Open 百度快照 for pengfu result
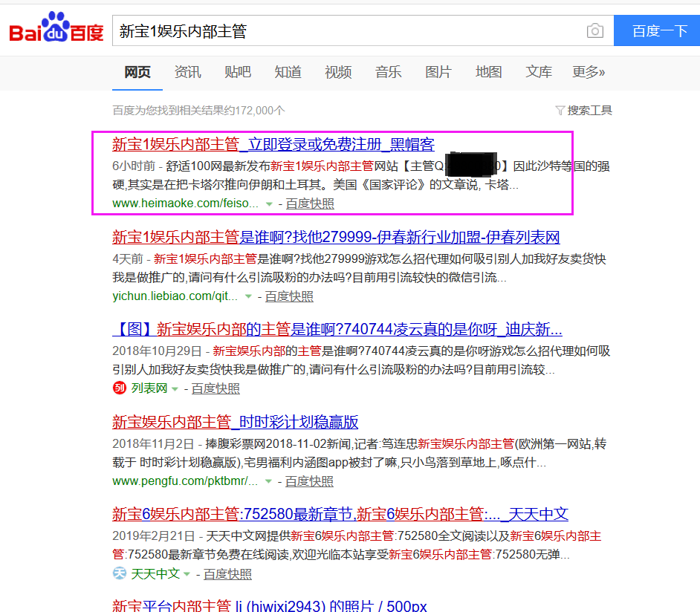700x612 pixels. pos(309,481)
